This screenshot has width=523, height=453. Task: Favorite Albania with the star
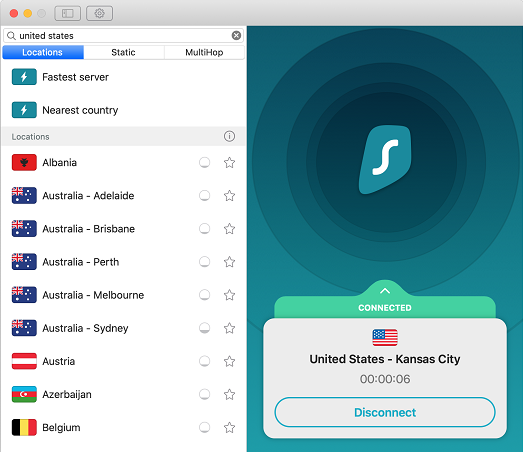click(229, 162)
